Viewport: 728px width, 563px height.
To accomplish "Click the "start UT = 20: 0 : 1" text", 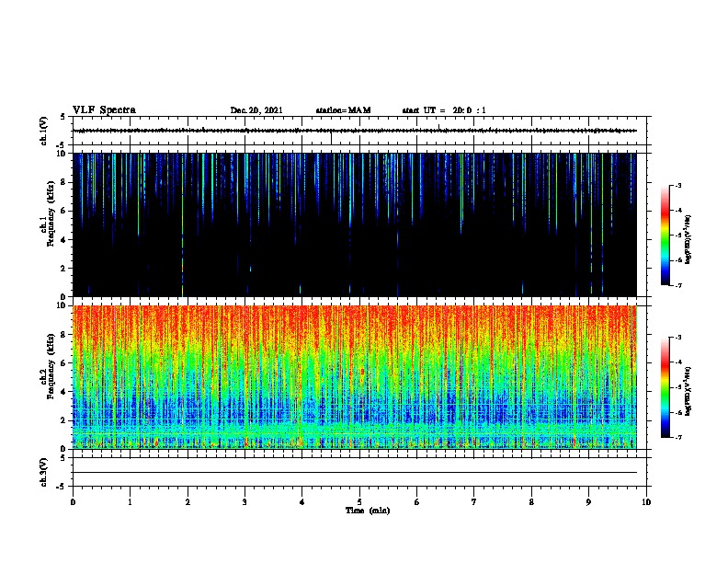I will tap(444, 110).
